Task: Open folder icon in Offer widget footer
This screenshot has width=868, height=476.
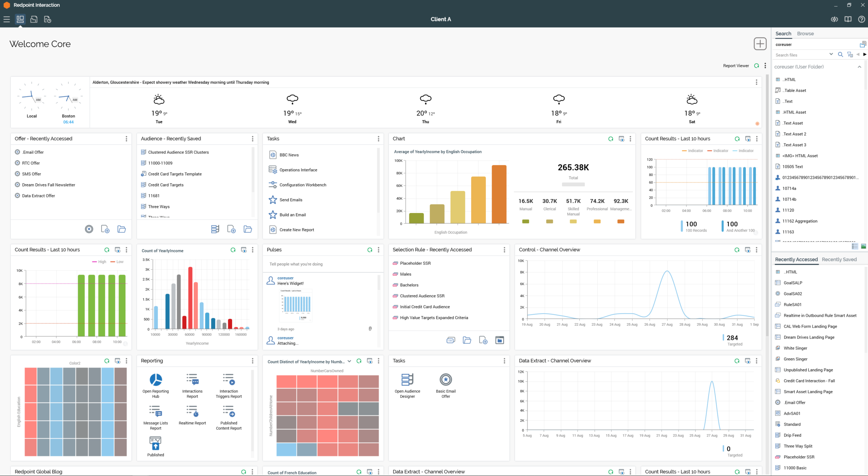Action: (121, 229)
